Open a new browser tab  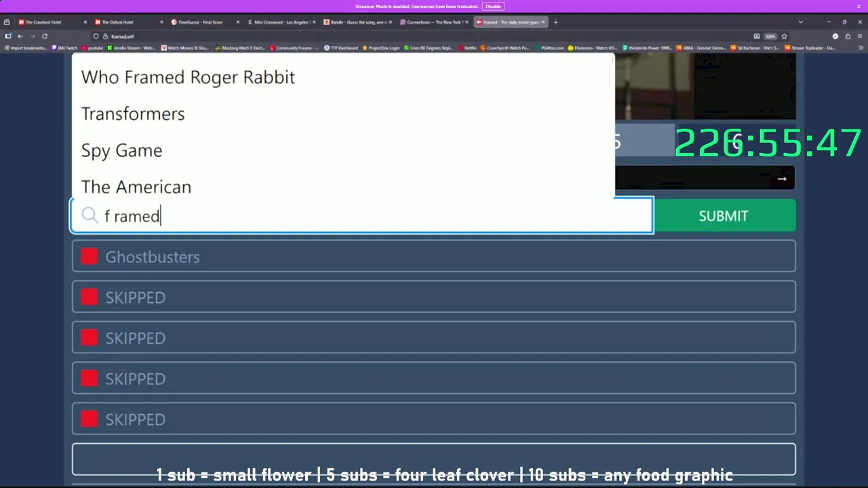pyautogui.click(x=555, y=22)
